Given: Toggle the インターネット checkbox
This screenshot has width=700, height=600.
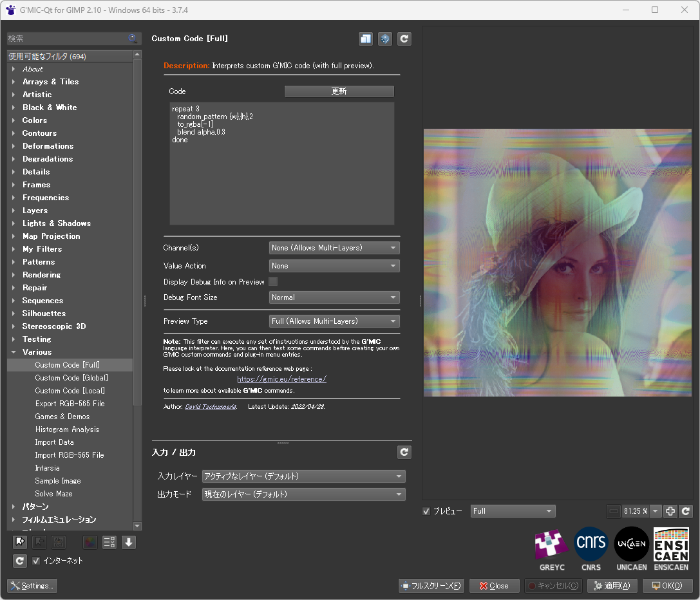Looking at the screenshot, I should pos(37,561).
